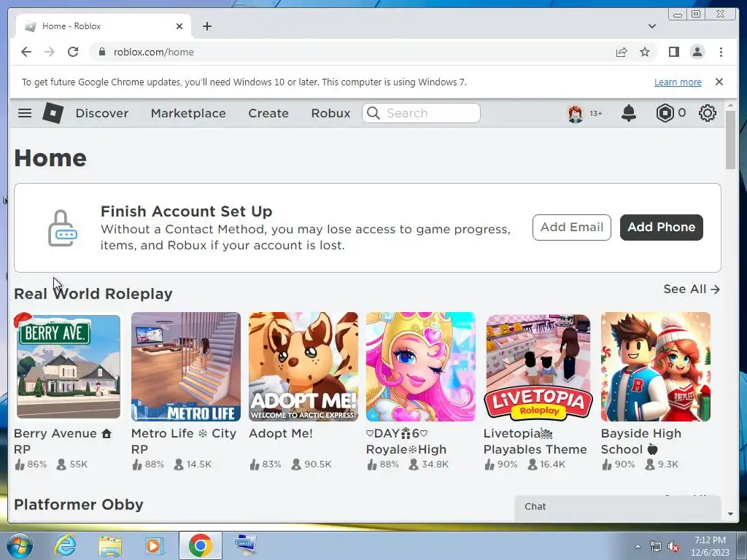The image size is (747, 560).
Task: Open the Adopt Me! game thumbnail
Action: (303, 367)
